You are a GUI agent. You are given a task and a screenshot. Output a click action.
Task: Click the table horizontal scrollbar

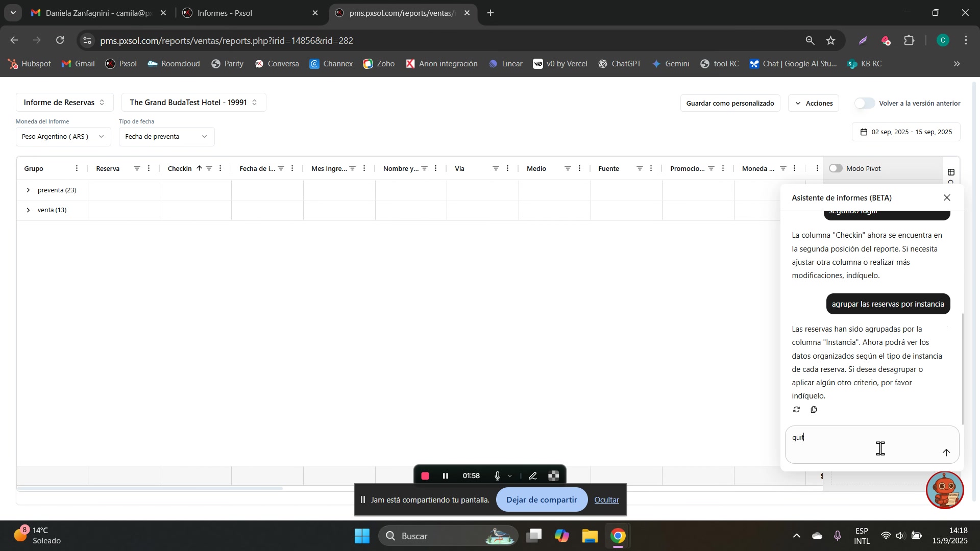[150, 489]
